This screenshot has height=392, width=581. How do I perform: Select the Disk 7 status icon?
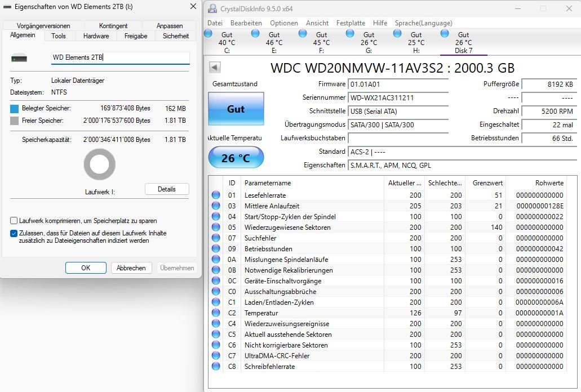(x=445, y=34)
